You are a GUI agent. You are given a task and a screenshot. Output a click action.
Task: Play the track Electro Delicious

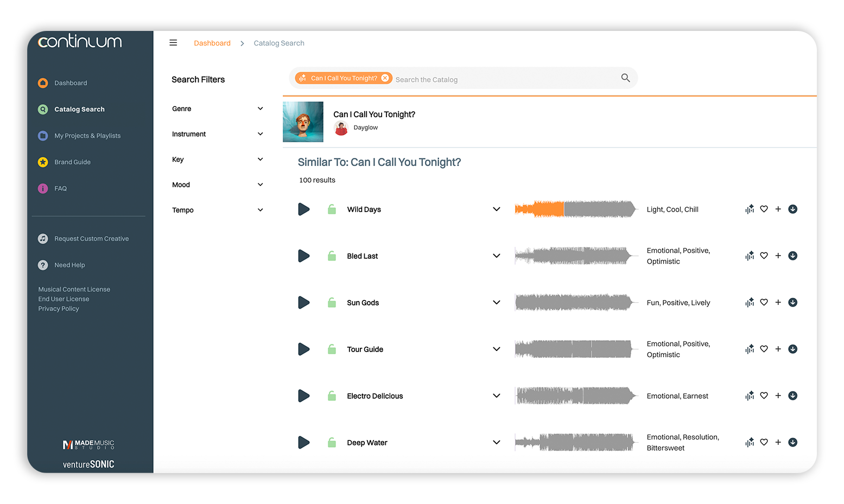pyautogui.click(x=304, y=396)
